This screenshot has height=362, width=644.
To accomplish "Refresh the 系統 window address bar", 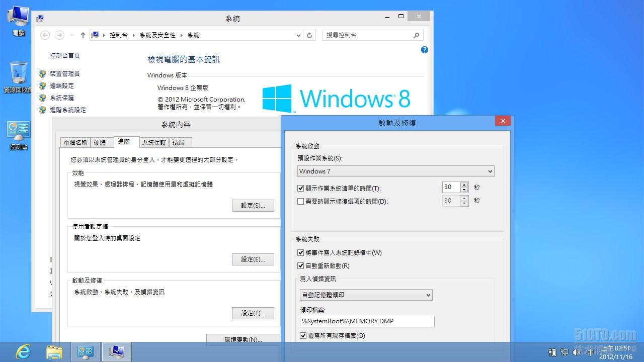I will click(309, 35).
